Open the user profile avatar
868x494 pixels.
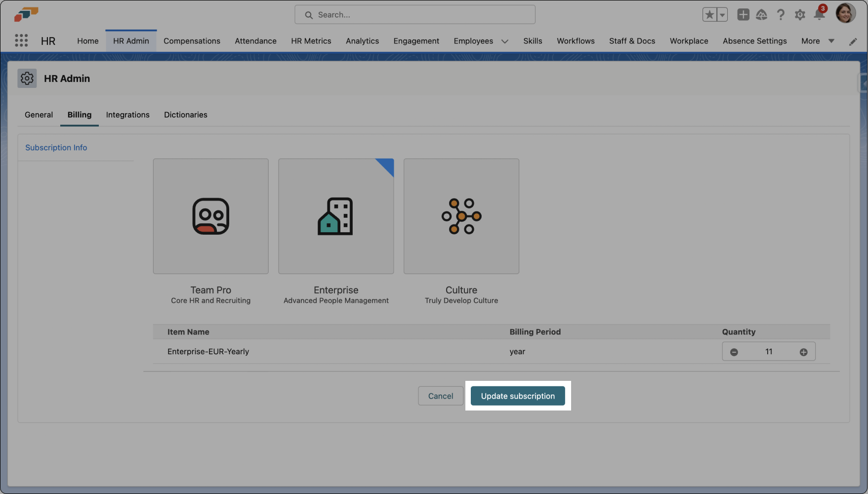click(x=845, y=13)
